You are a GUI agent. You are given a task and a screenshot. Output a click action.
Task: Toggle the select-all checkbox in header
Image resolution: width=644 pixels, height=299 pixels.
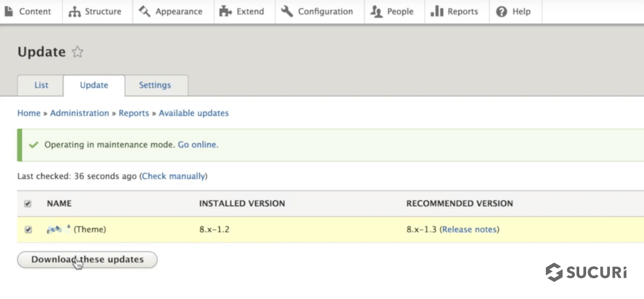point(28,204)
